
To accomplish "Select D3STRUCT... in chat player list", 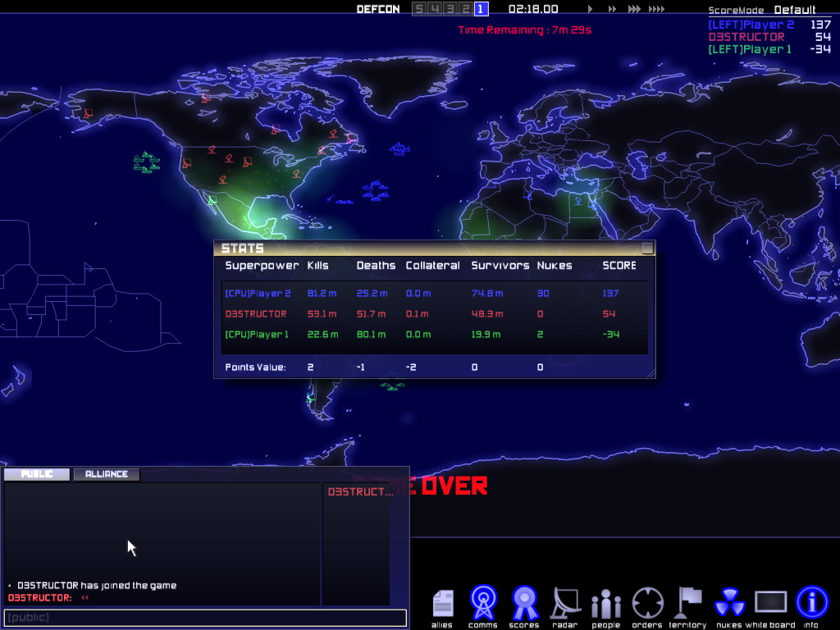I will coord(360,492).
